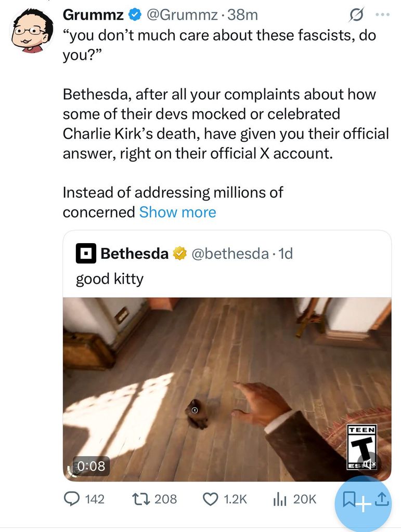Click the 38m post timestamp
Viewport: 401px width, 532px height.
point(242,16)
